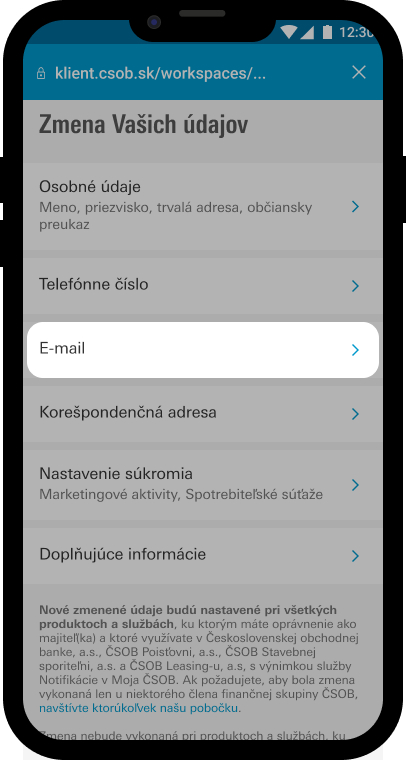Expand the Osobné údaje chevron arrow

[x=356, y=207]
